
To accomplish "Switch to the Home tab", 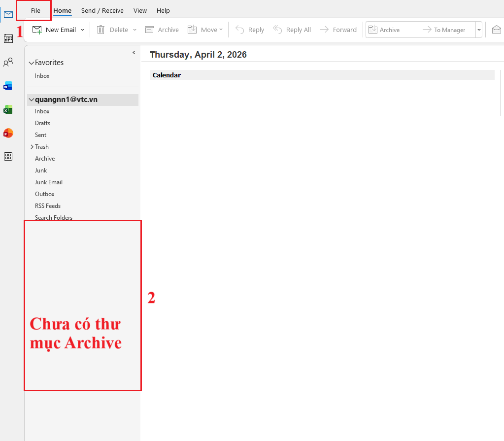I will (63, 11).
